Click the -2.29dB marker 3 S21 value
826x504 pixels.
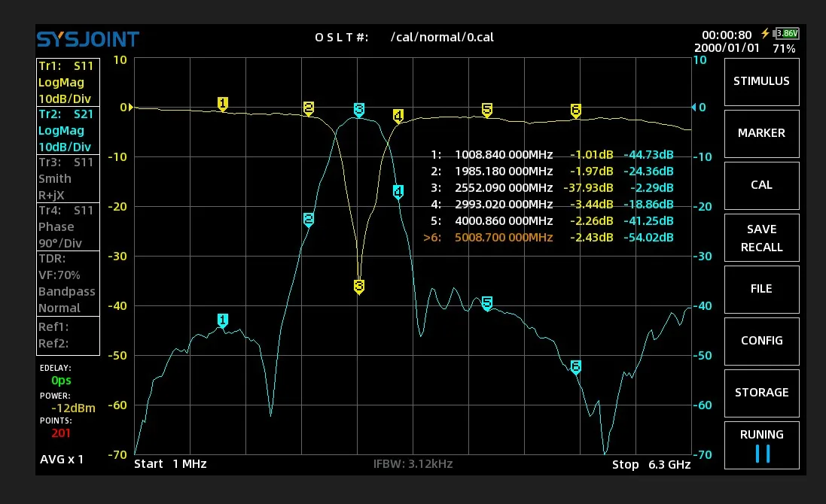[651, 188]
